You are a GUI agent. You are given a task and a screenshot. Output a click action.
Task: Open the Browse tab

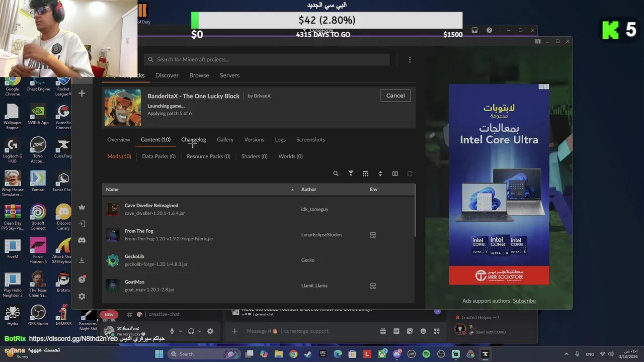pyautogui.click(x=199, y=75)
